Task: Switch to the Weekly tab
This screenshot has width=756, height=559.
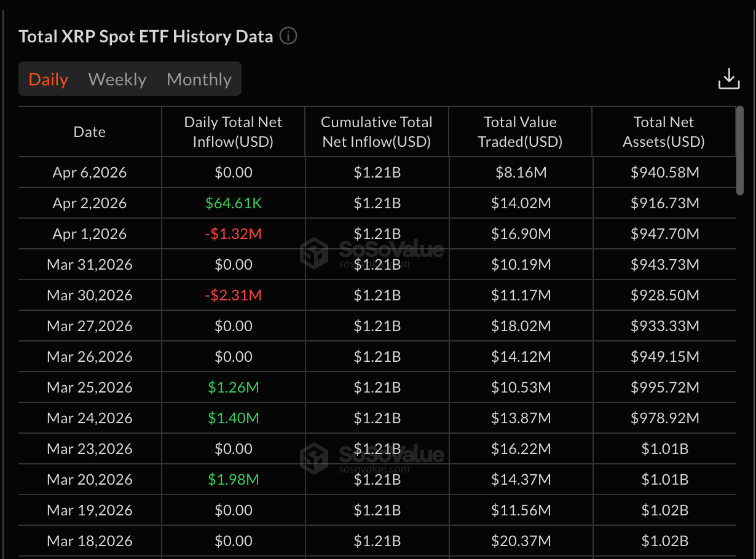Action: pyautogui.click(x=117, y=79)
